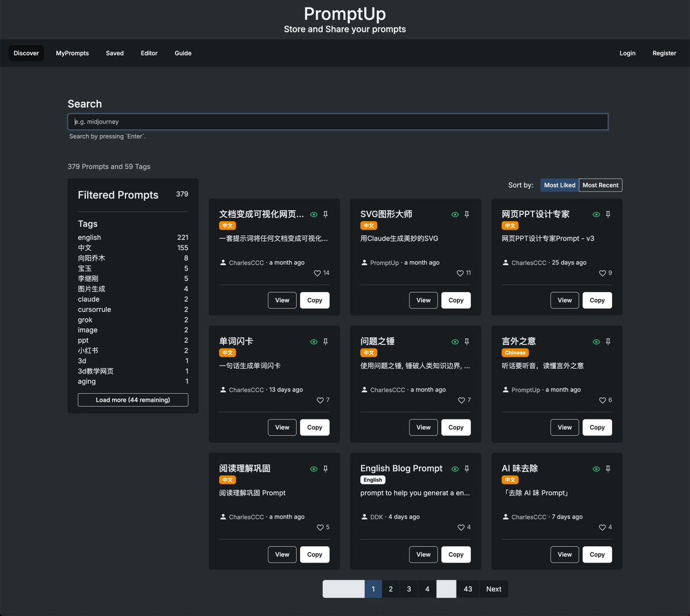Sort prompts by Most Liked
The height and width of the screenshot is (616, 690).
click(559, 185)
